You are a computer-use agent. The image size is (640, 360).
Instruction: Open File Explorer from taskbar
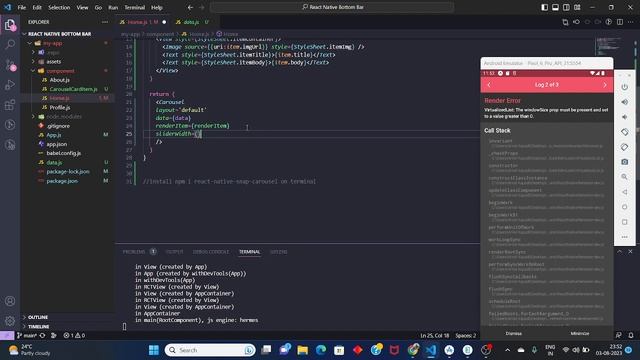point(302,350)
